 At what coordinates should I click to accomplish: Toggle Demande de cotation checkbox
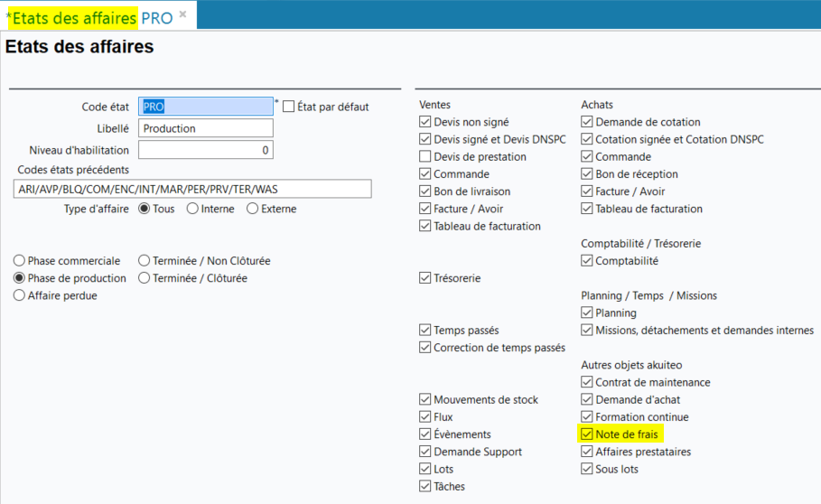(x=587, y=122)
